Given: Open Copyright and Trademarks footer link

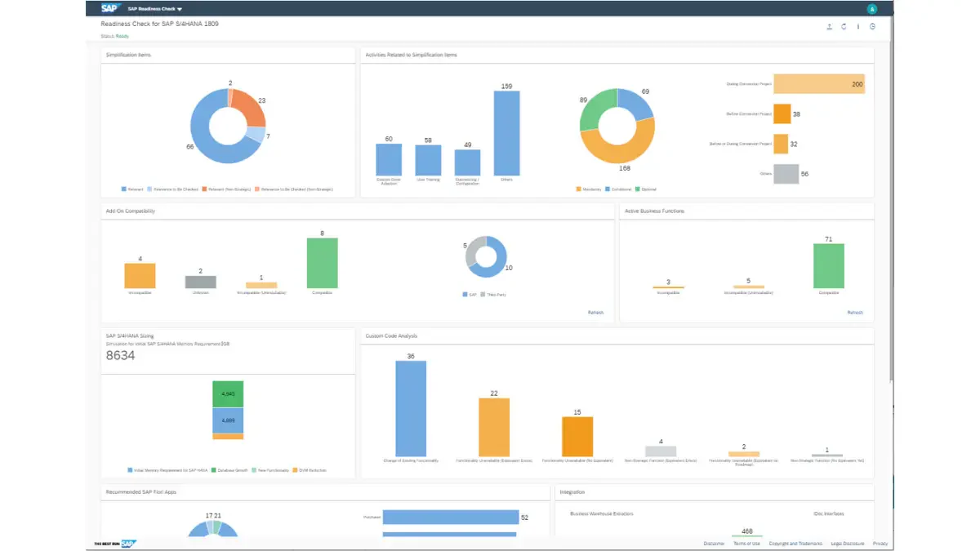Looking at the screenshot, I should tap(795, 543).
